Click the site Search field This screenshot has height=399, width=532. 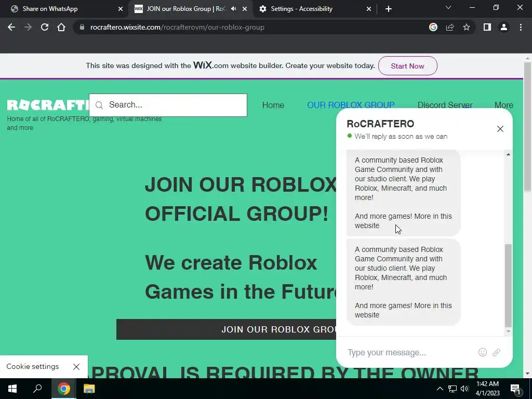tap(168, 105)
